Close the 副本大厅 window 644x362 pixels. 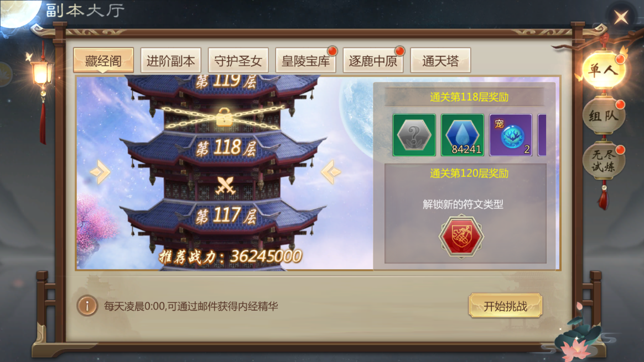[x=621, y=17]
